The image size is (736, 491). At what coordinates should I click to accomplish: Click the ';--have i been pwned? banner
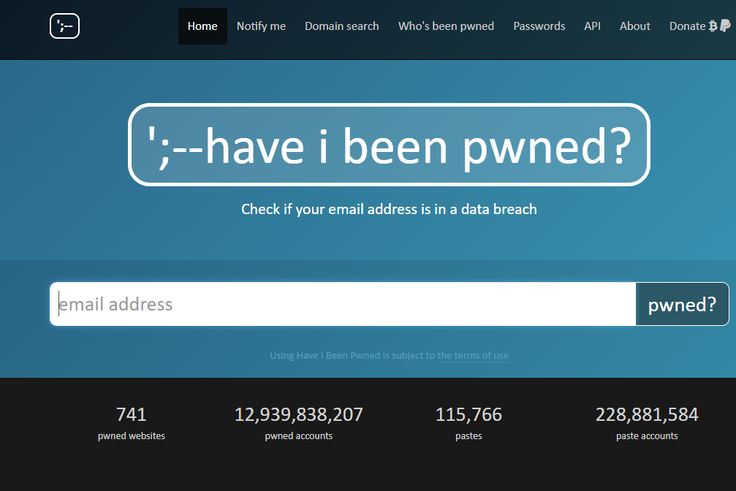(389, 145)
